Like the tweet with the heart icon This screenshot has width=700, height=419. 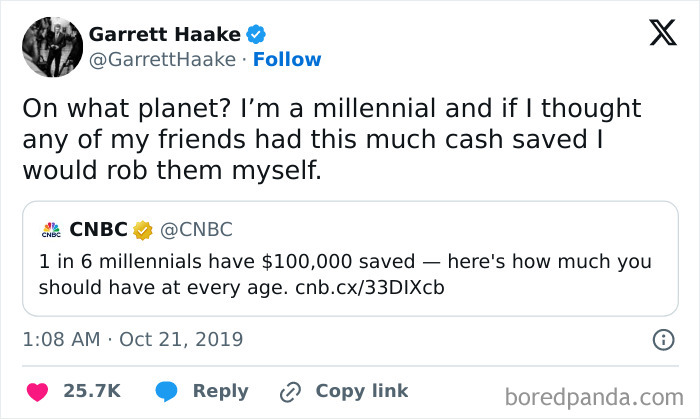coord(37,390)
